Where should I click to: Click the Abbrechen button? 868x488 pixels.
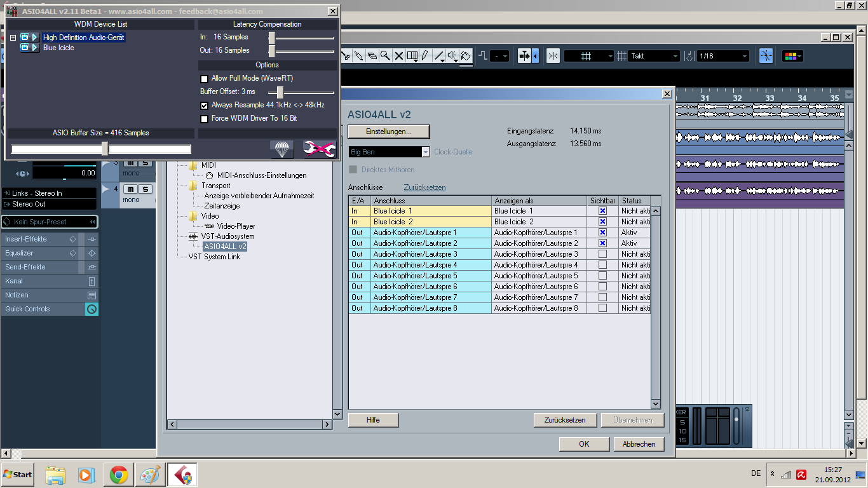(x=639, y=444)
